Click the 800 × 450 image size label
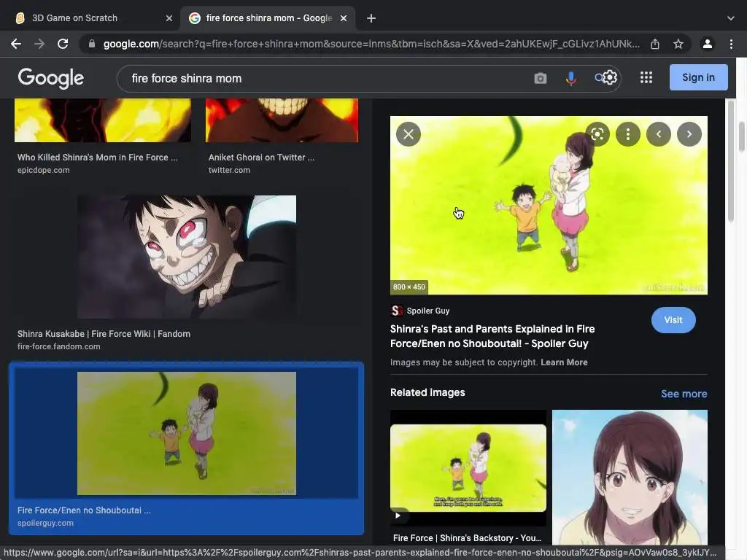The width and height of the screenshot is (747, 560). coord(409,287)
